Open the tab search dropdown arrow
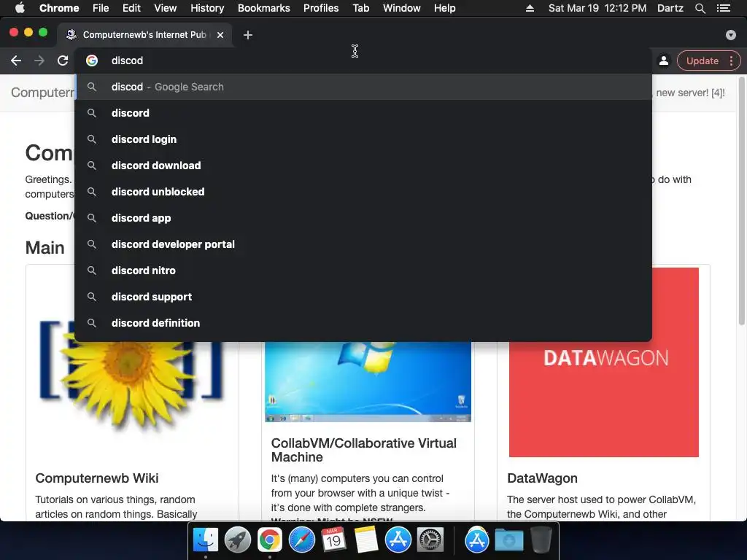Image resolution: width=747 pixels, height=560 pixels. [x=731, y=35]
